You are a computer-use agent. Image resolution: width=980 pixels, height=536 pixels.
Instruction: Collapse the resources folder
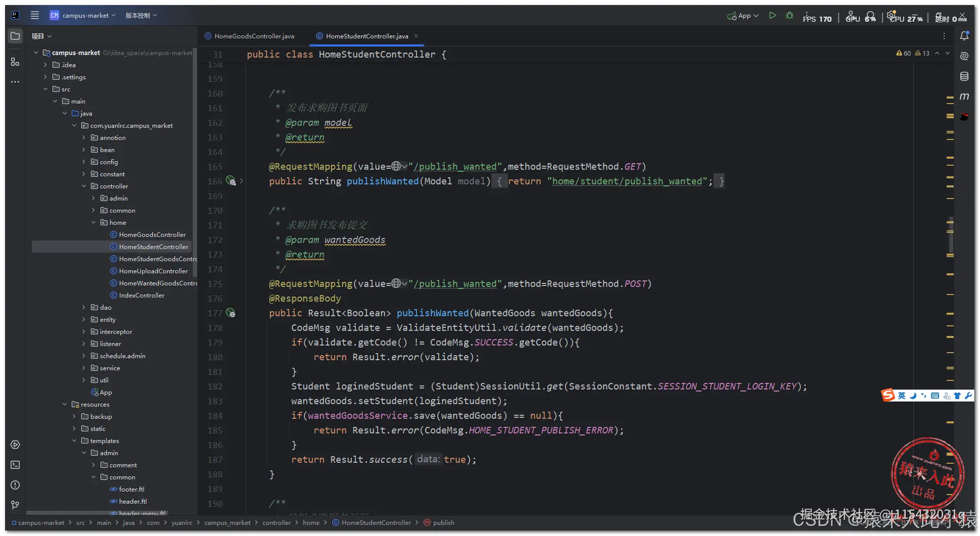(x=65, y=404)
